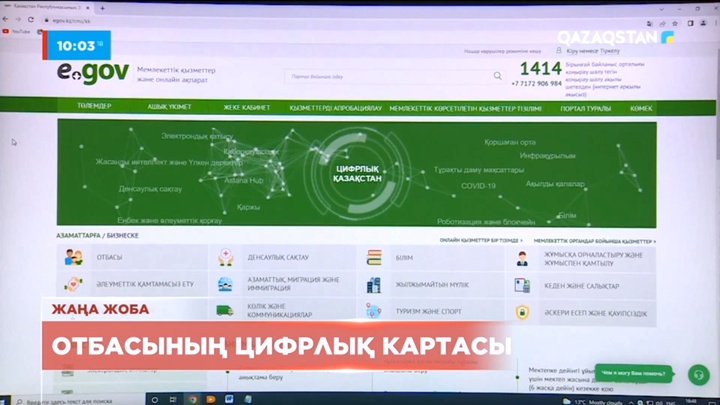
Task: Open the Төлемдер menu
Action: click(94, 106)
